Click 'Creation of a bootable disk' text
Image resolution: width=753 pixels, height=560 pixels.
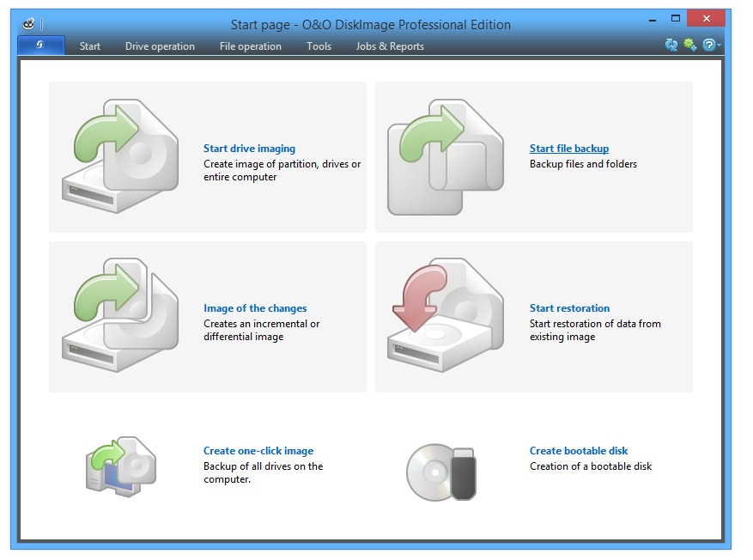pyautogui.click(x=591, y=466)
